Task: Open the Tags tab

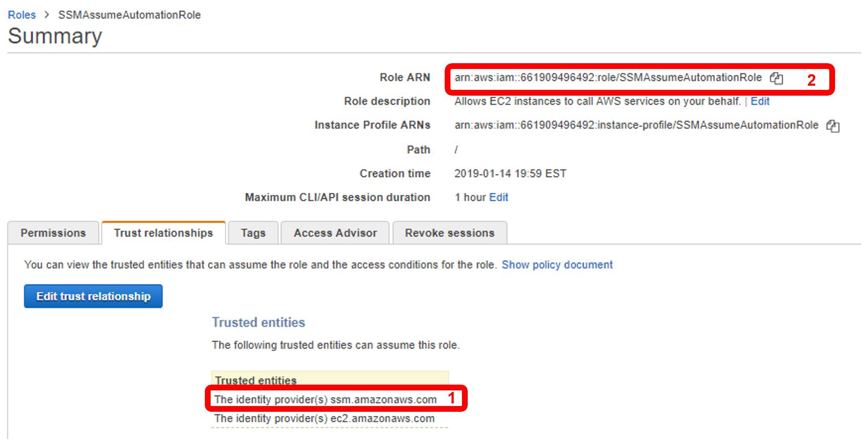Action: coord(253,233)
